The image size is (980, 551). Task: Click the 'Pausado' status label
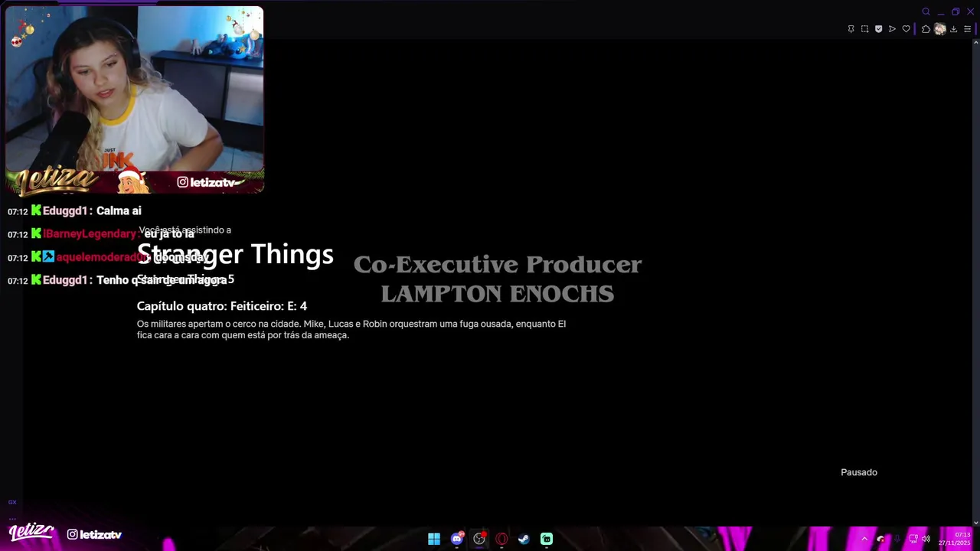tap(859, 472)
